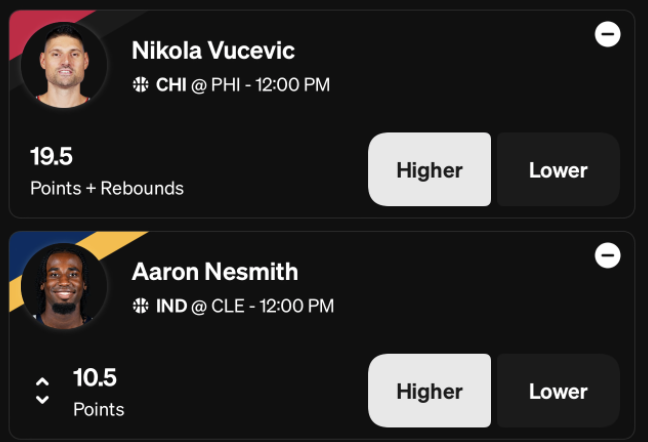Open Aaron Nesmith player photo
This screenshot has height=442, width=648.
64,286
